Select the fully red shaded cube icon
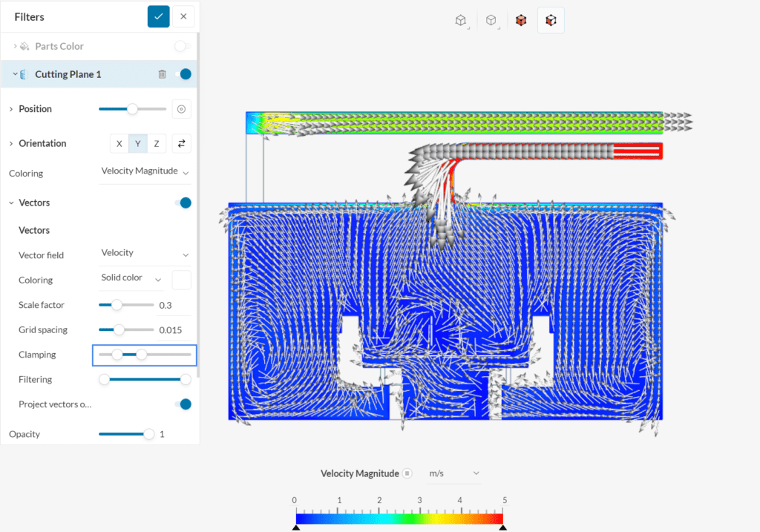 click(521, 21)
